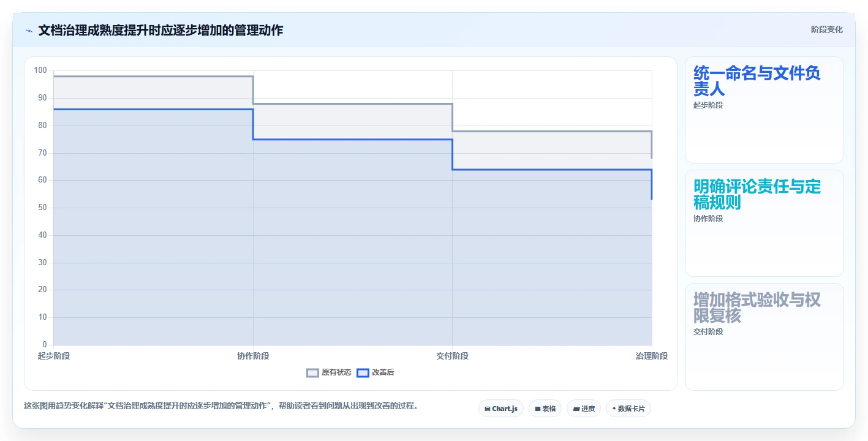Click the 数据卡片 tag

[x=628, y=409]
